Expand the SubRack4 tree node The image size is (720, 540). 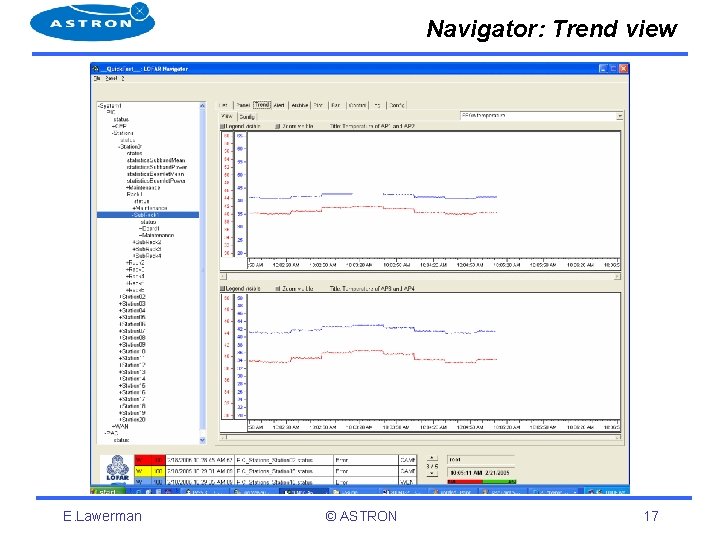point(134,256)
